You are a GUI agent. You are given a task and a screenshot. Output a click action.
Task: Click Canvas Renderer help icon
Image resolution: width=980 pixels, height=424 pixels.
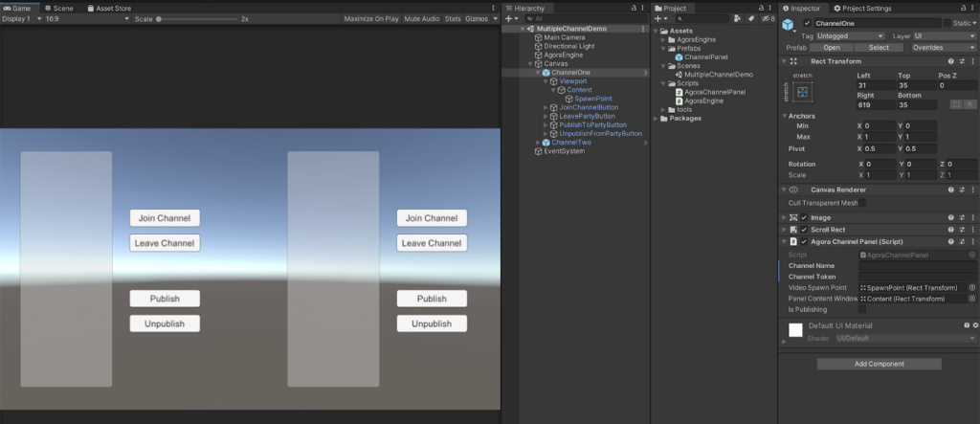coord(950,190)
